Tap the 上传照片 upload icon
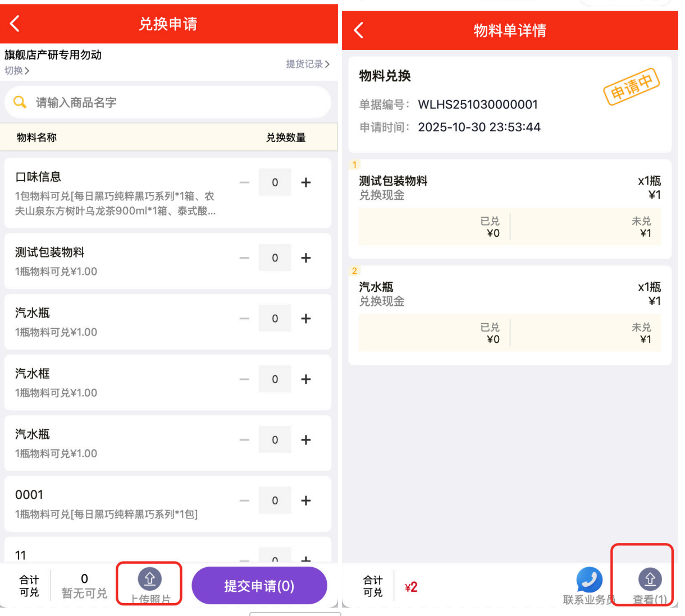The height and width of the screenshot is (616, 685). point(149,578)
